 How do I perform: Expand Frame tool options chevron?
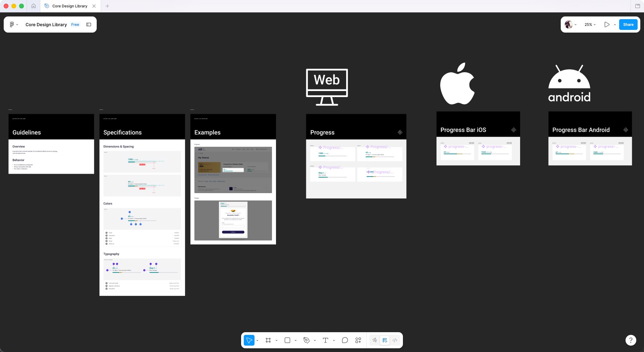pyautogui.click(x=276, y=341)
